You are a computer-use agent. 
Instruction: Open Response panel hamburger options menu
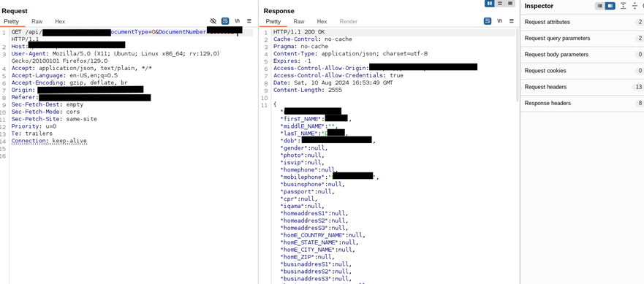click(512, 21)
